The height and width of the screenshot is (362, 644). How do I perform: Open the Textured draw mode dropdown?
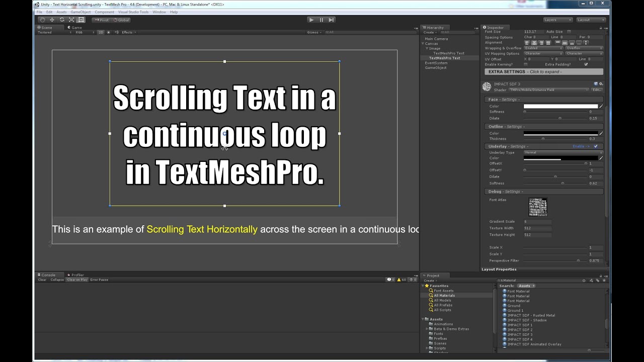point(54,32)
